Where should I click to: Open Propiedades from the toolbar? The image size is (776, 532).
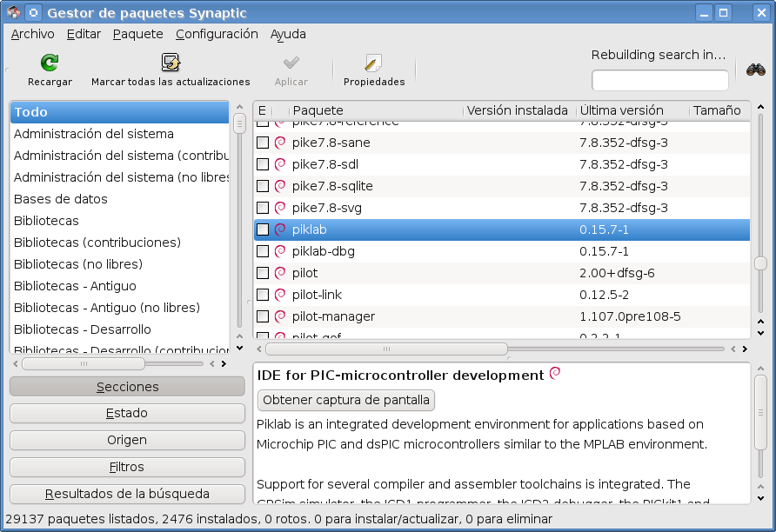tap(373, 68)
